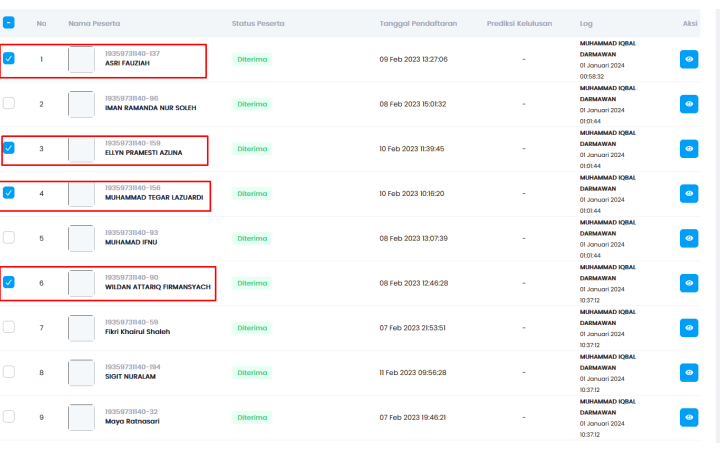
Task: Click Diterima status for Sigit Nuralam
Action: (252, 372)
